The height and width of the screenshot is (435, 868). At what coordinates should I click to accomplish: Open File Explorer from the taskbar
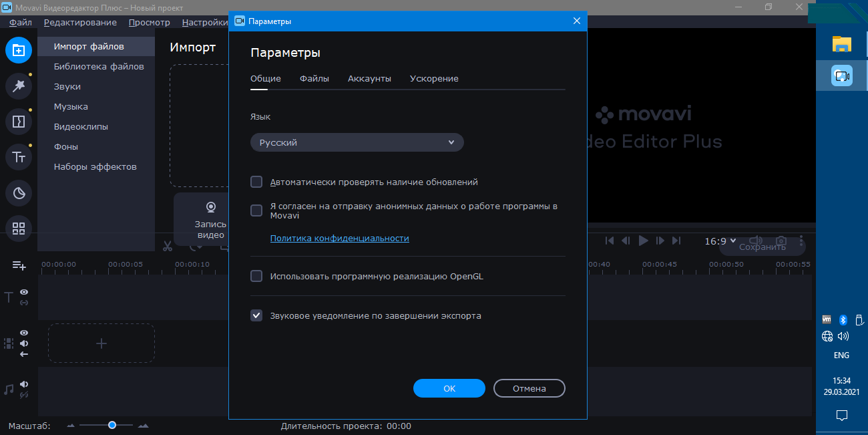tap(841, 45)
